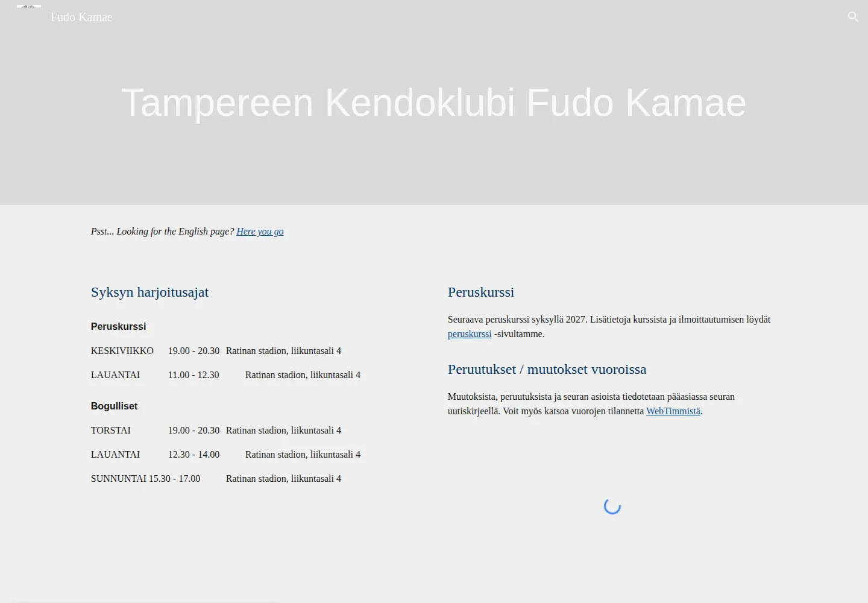The width and height of the screenshot is (868, 603).
Task: Click the "Psst... Looking for the English page?" text
Action: [x=162, y=232]
